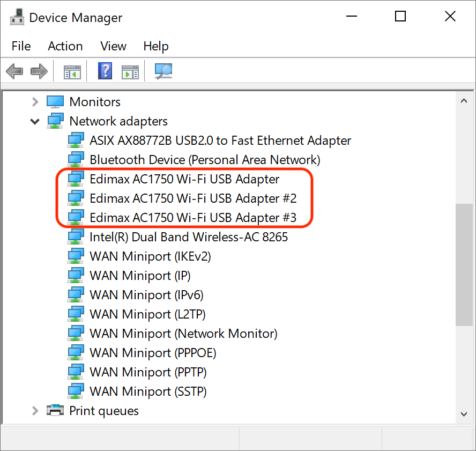Click the Scan for hardware changes icon

tap(163, 71)
